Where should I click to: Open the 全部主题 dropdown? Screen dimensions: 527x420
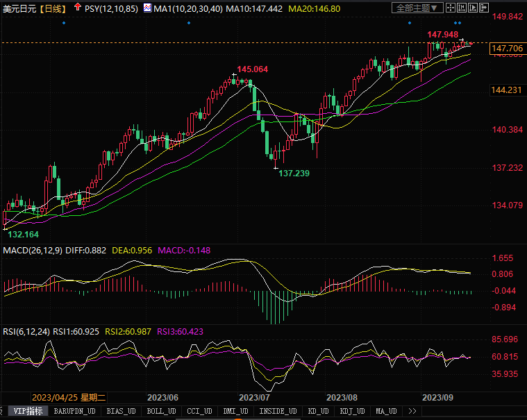pyautogui.click(x=417, y=8)
